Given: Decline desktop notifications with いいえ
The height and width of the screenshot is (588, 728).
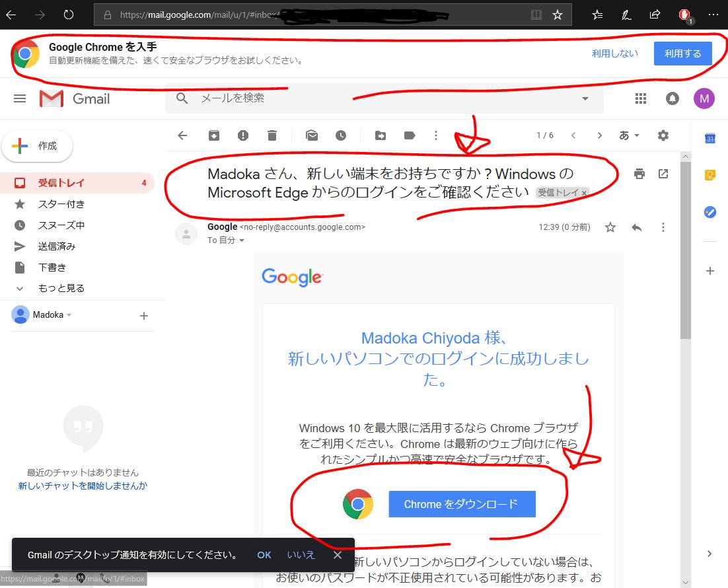Looking at the screenshot, I should [301, 555].
